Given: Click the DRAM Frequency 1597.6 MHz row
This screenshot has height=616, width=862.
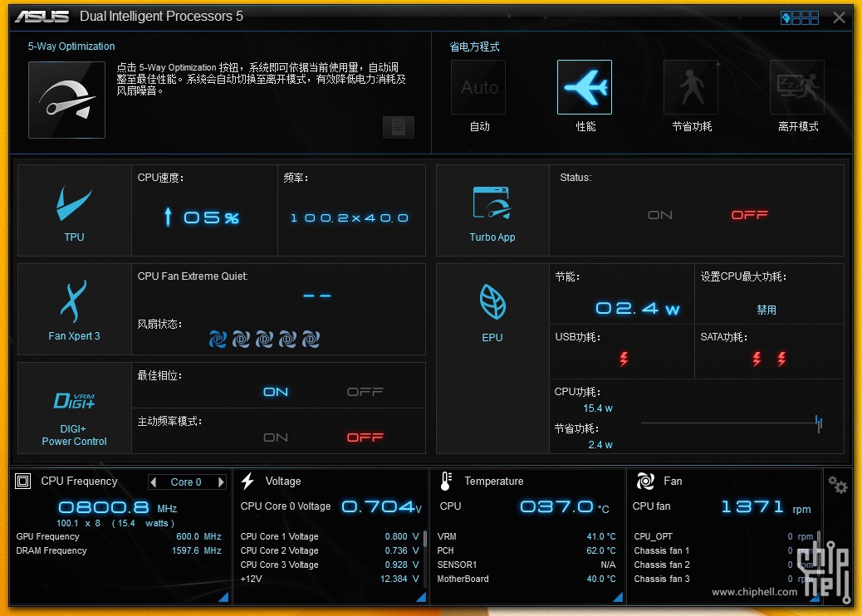Looking at the screenshot, I should click(119, 550).
